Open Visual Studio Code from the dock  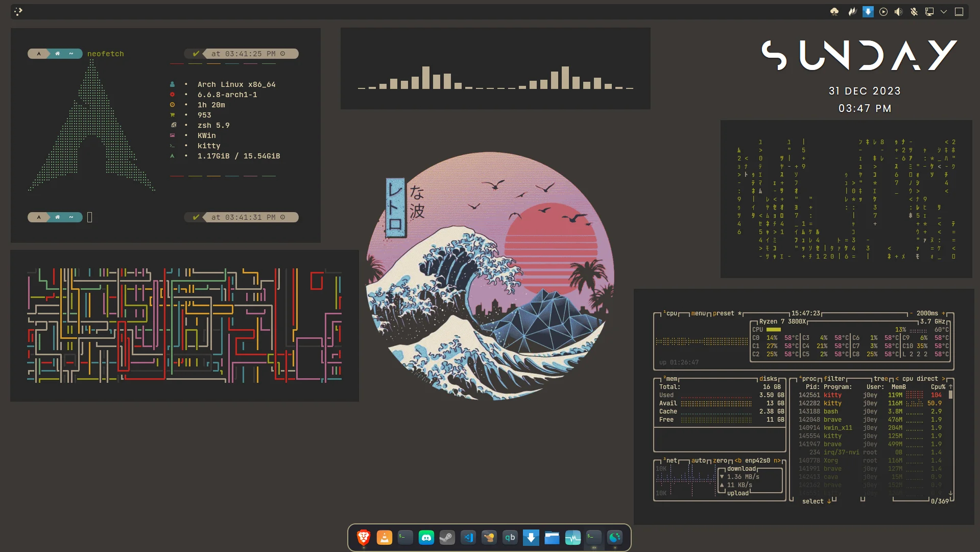coord(468,538)
